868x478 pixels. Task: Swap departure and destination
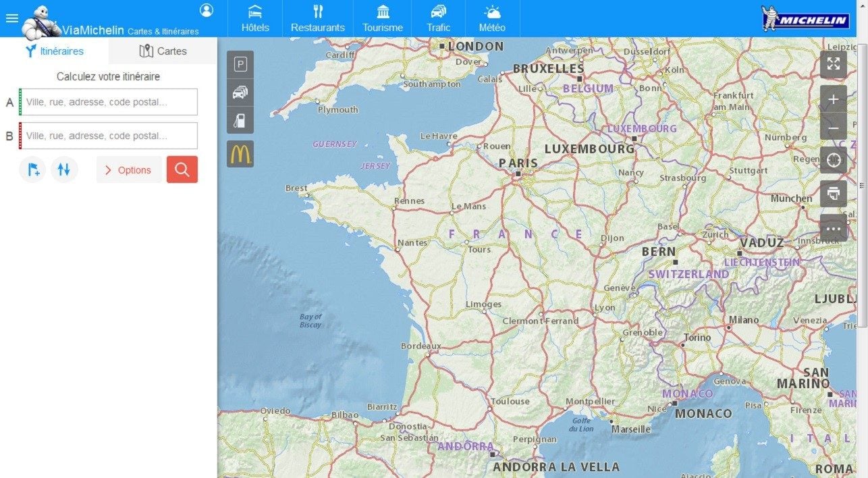point(64,169)
